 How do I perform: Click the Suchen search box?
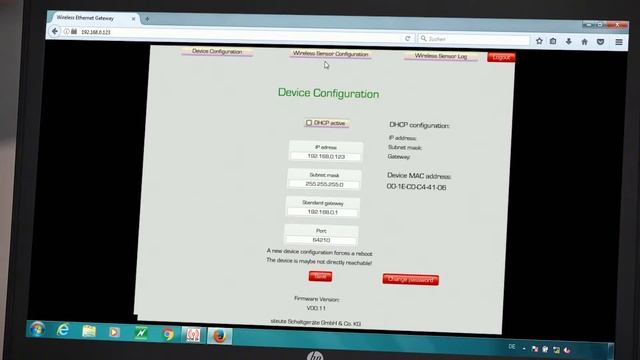click(x=473, y=39)
